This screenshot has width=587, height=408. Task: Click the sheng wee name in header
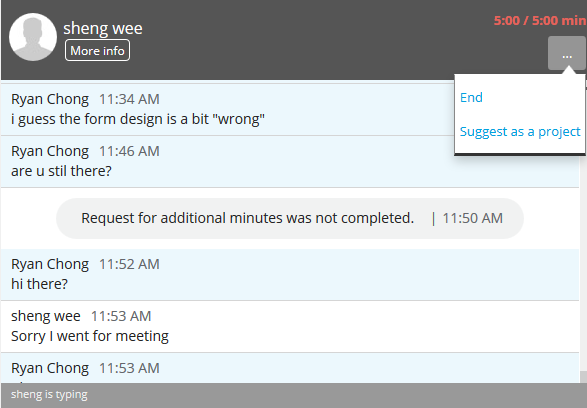pyautogui.click(x=103, y=28)
